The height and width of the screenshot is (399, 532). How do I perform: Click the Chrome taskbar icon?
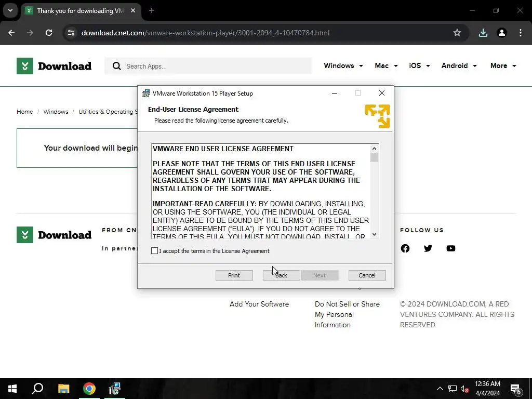pos(89,389)
